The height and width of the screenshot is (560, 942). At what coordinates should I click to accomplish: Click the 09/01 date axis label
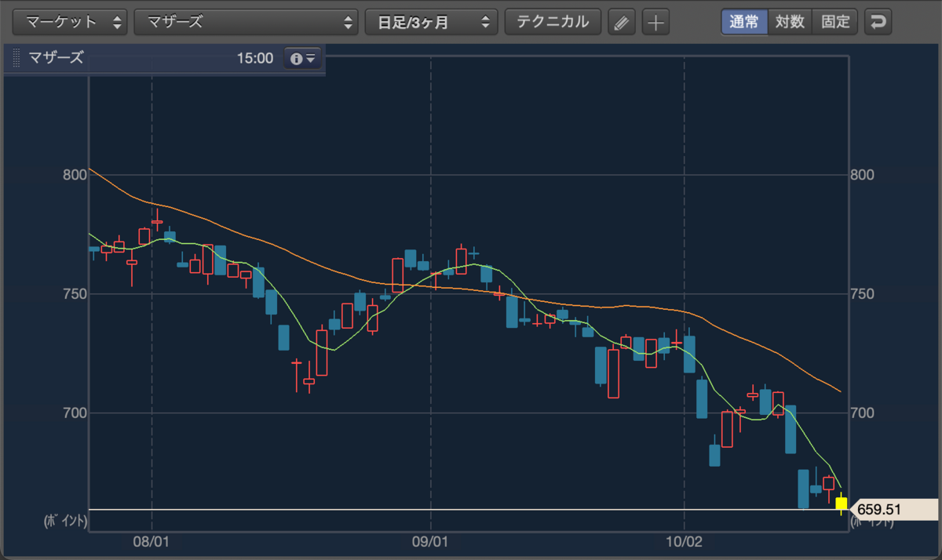(430, 542)
